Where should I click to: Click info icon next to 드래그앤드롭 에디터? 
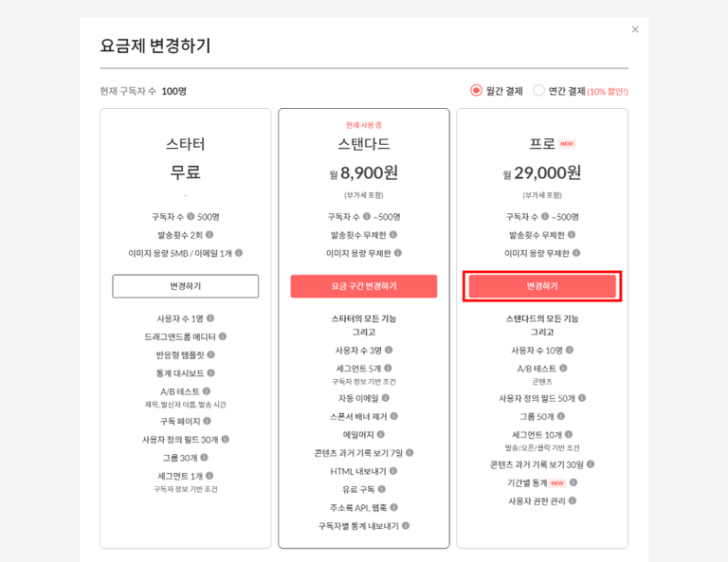(223, 336)
